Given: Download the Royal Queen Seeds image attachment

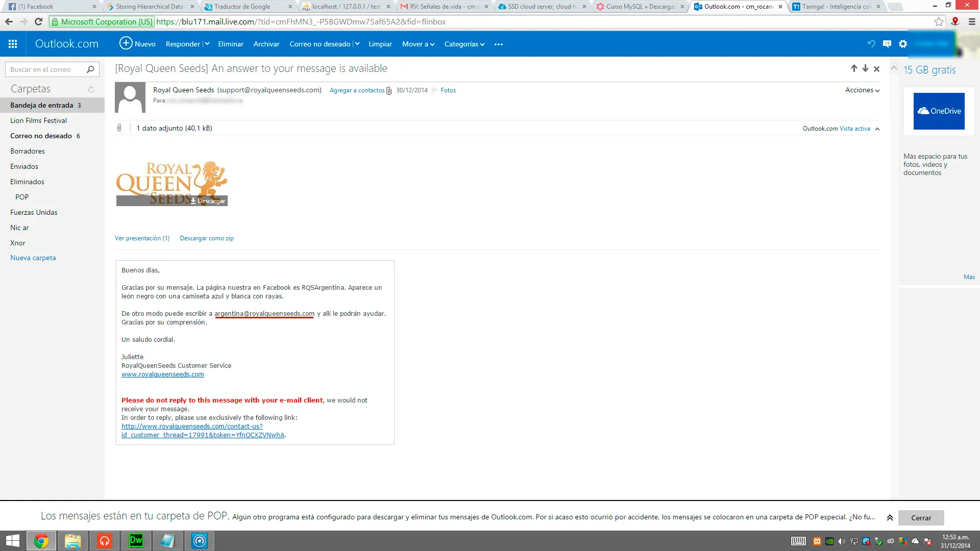Looking at the screenshot, I should 208,201.
